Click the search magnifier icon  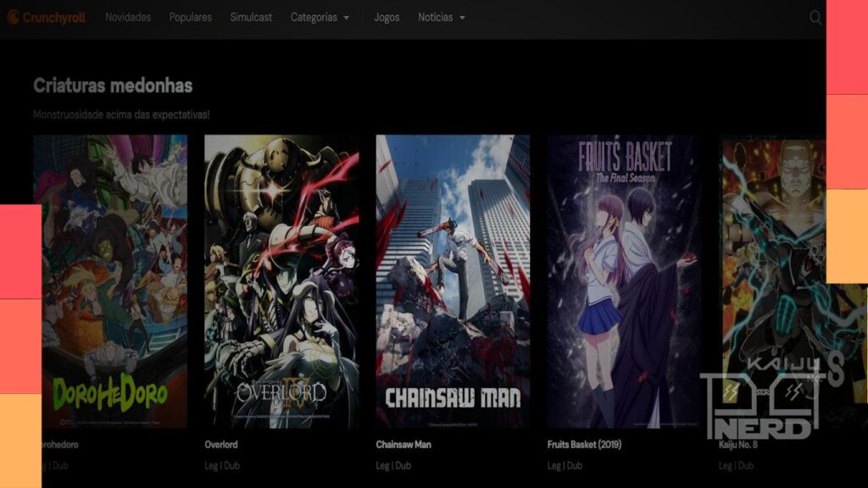[815, 18]
